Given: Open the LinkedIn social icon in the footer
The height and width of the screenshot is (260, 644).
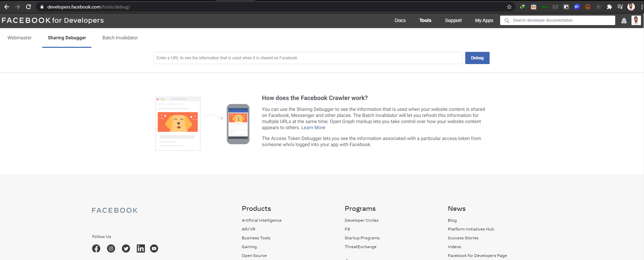Looking at the screenshot, I should point(141,248).
